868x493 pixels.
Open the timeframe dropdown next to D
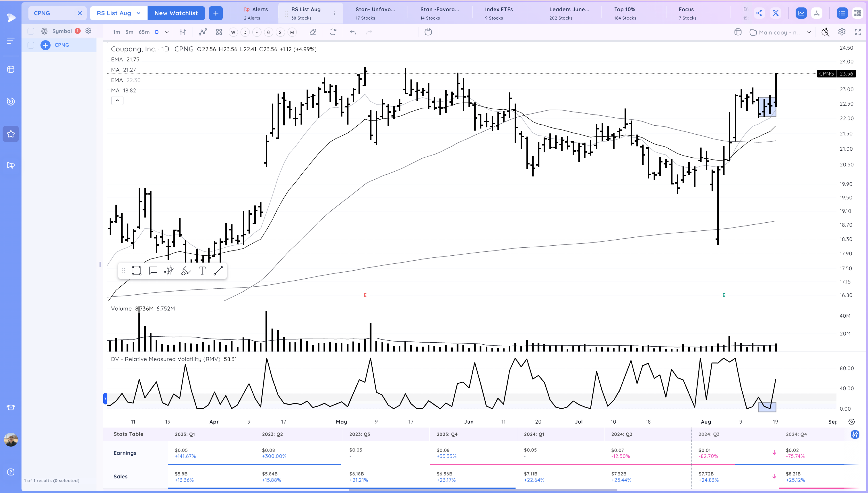coord(166,32)
